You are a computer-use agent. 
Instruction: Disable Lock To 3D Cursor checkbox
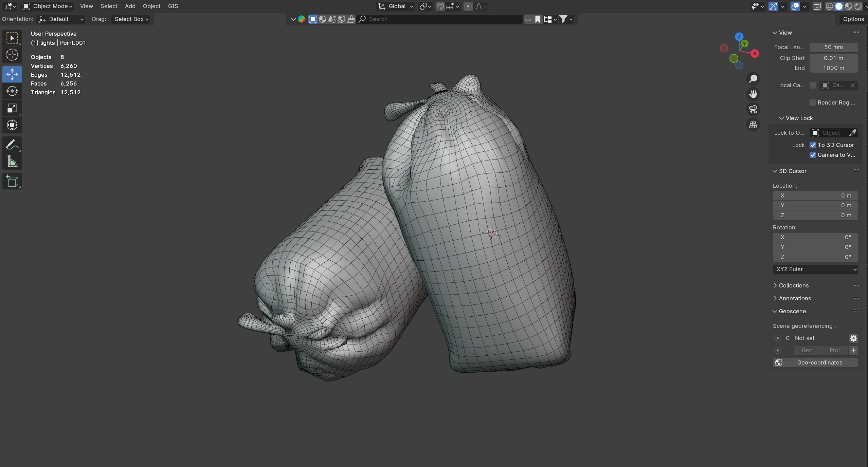pyautogui.click(x=813, y=145)
